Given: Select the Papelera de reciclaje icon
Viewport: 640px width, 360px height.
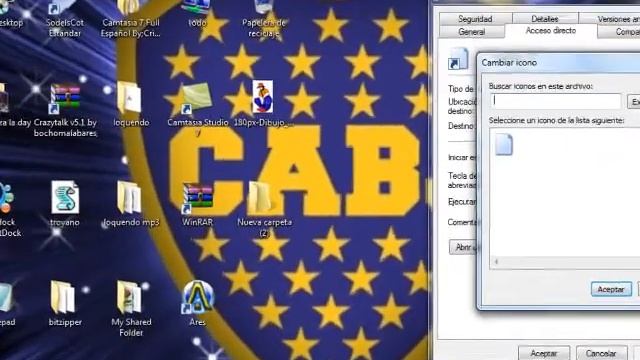Looking at the screenshot, I should (264, 18).
